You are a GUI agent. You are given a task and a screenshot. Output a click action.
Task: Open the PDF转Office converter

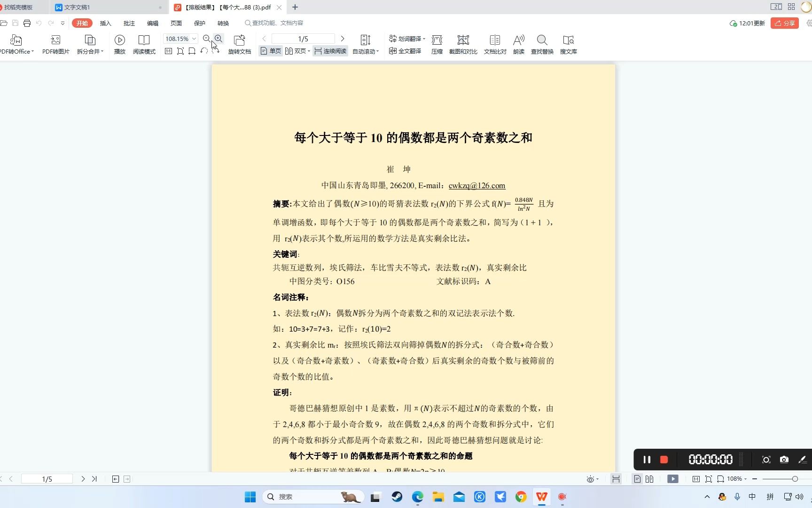pyautogui.click(x=16, y=45)
